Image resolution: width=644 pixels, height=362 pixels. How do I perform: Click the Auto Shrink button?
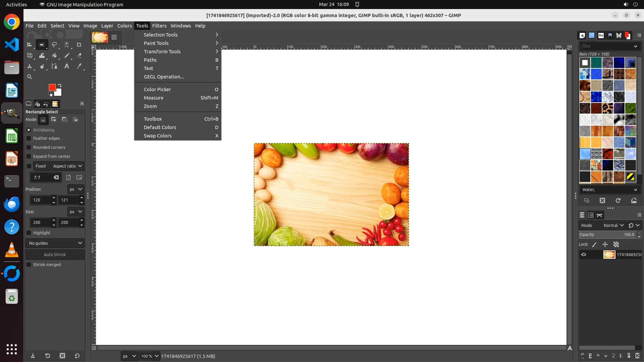pyautogui.click(x=55, y=255)
